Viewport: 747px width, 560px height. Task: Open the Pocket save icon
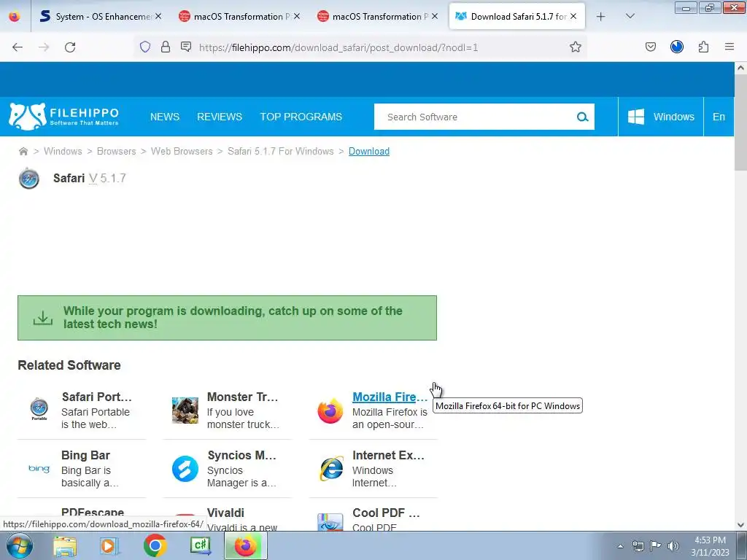(650, 47)
